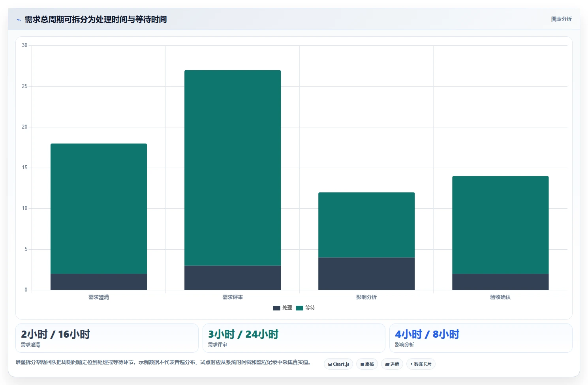This screenshot has width=588, height=385.
Task: Click the title 需求总周期可拆分为处理时间与等待时间
Action: (x=96, y=19)
